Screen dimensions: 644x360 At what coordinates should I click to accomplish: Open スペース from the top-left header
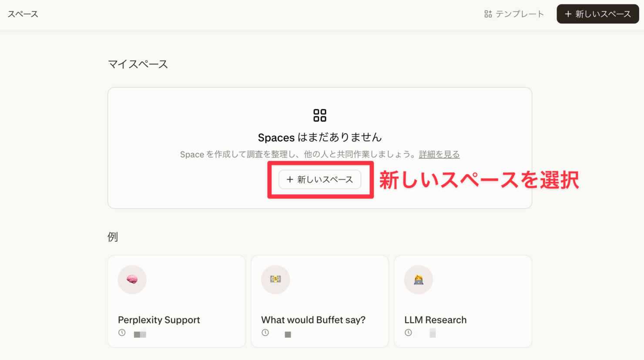[23, 13]
